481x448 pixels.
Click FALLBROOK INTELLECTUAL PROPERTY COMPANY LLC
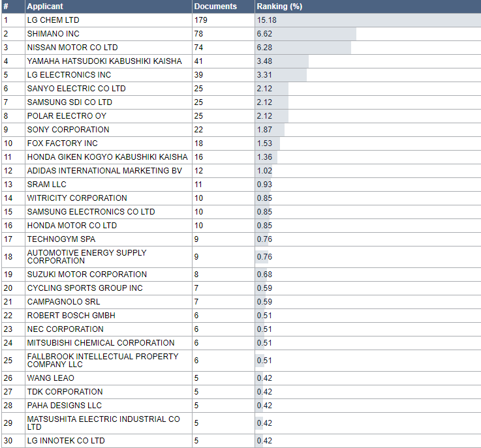coord(102,361)
